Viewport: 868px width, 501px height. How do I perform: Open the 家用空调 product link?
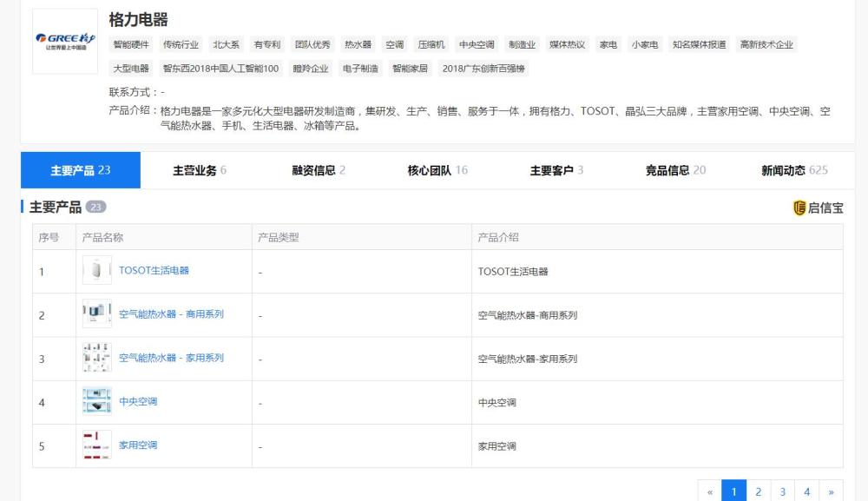[138, 445]
